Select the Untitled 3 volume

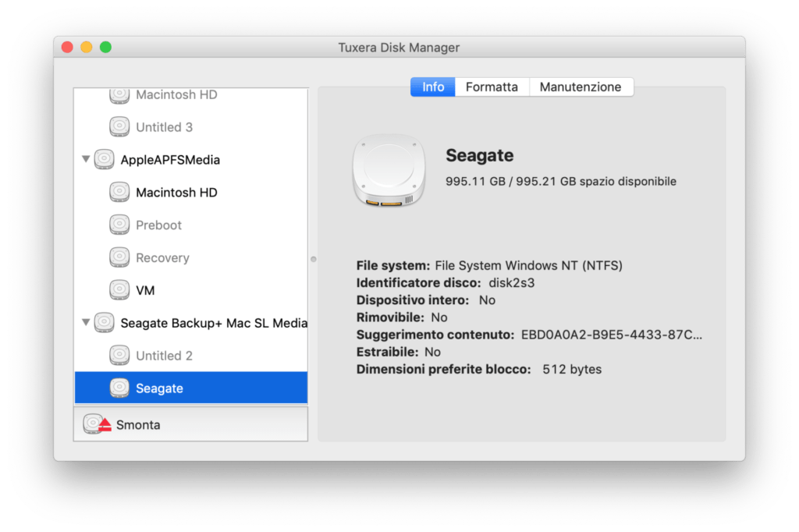(191, 127)
